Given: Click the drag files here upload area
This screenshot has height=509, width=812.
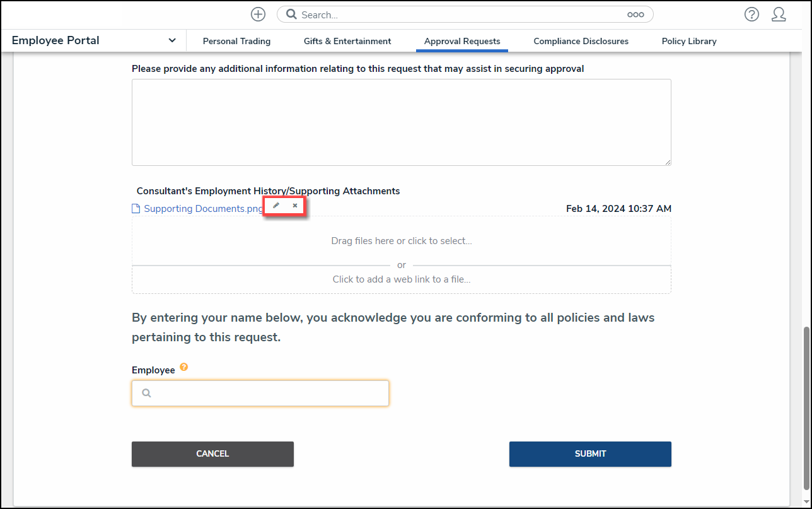Looking at the screenshot, I should click(x=401, y=241).
